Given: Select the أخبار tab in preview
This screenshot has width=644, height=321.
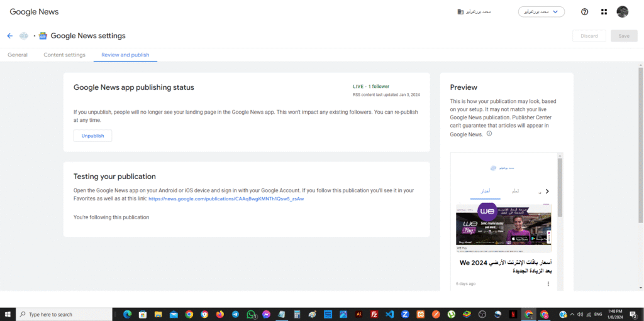Looking at the screenshot, I should pos(486,192).
